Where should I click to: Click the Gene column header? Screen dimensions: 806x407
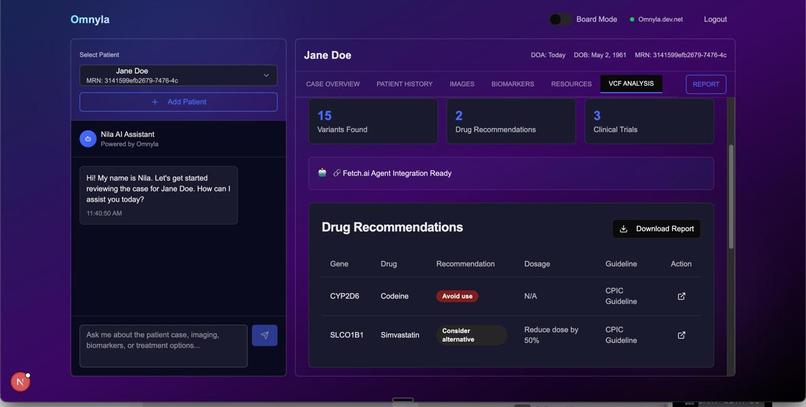[339, 264]
